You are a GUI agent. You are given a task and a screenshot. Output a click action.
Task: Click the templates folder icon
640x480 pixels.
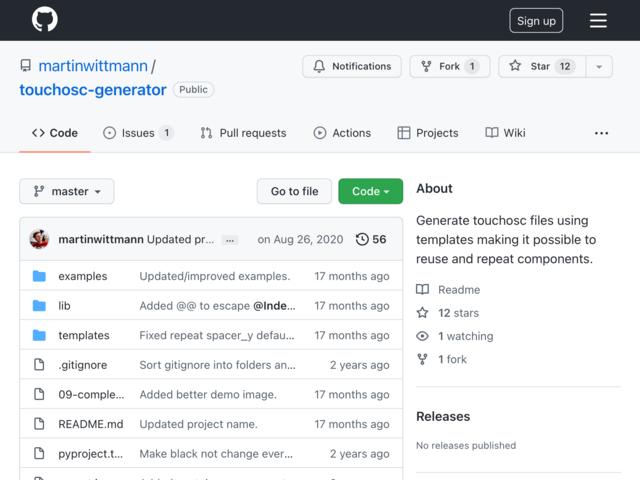(x=39, y=335)
